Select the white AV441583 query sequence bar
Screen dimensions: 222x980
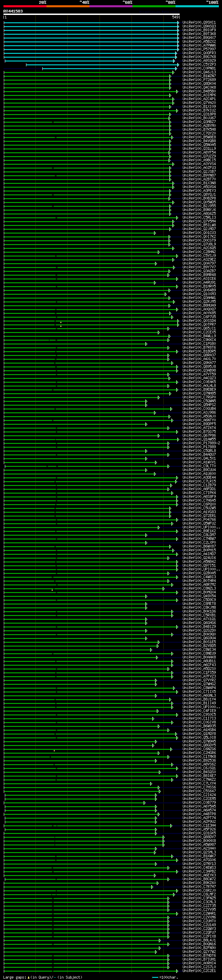[x=92, y=14]
